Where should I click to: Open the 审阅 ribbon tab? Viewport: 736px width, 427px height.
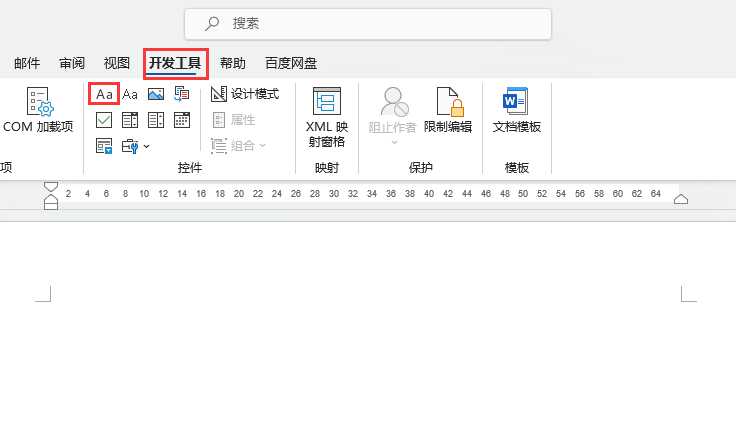[x=72, y=63]
